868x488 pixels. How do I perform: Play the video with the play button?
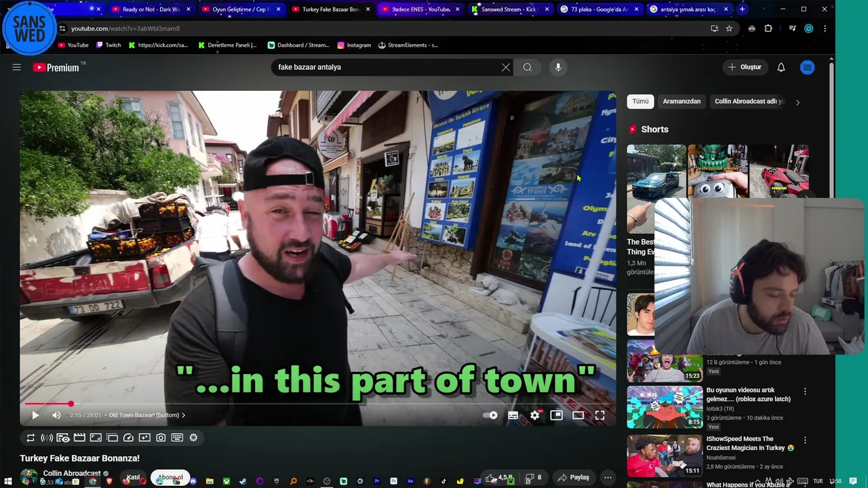[x=35, y=415]
